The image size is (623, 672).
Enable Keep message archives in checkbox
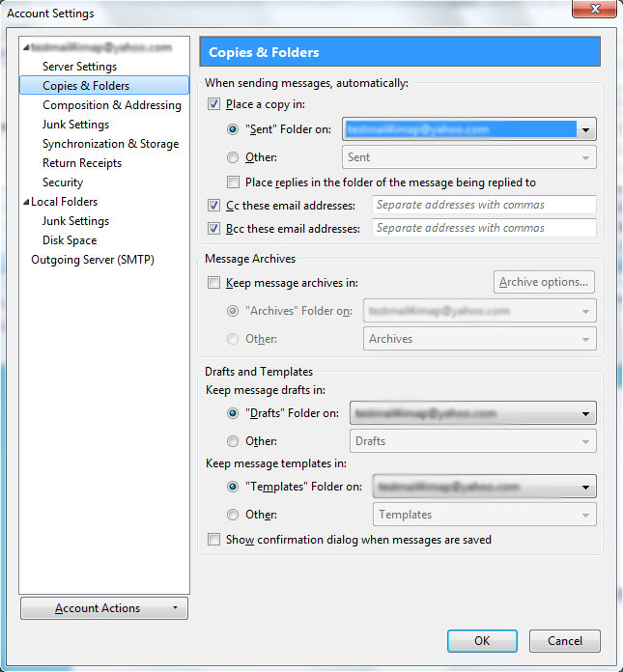[x=214, y=283]
